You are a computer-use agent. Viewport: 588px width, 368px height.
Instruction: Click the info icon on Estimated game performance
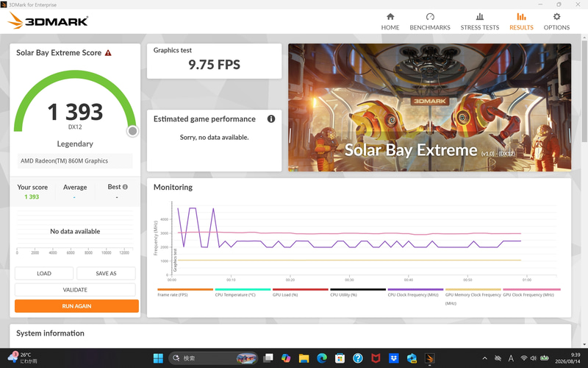pos(271,118)
